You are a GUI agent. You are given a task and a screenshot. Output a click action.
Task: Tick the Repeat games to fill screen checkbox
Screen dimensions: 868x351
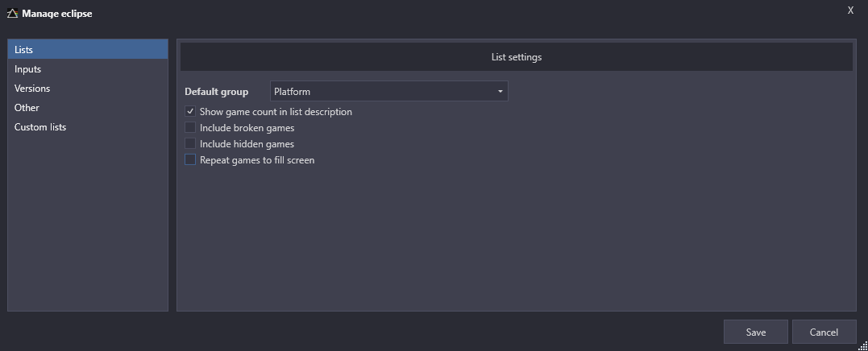tap(190, 159)
